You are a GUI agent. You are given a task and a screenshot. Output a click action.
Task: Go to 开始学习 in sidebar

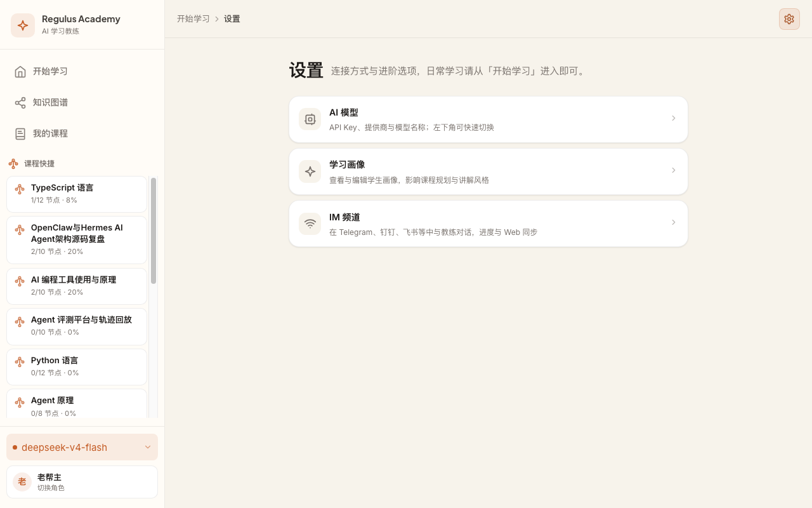tap(82, 71)
